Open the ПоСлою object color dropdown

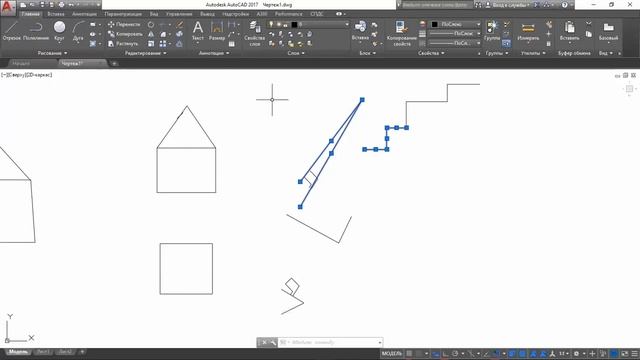(x=455, y=24)
